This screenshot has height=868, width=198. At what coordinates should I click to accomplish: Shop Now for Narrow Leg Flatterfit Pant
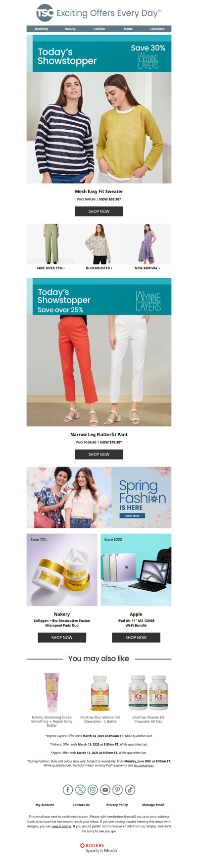pos(99,454)
